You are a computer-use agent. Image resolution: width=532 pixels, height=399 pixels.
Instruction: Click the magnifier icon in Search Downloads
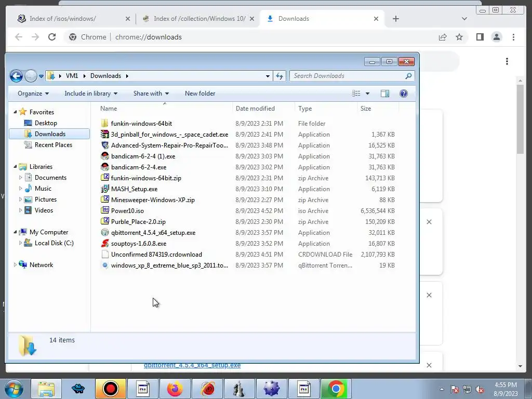pos(408,76)
